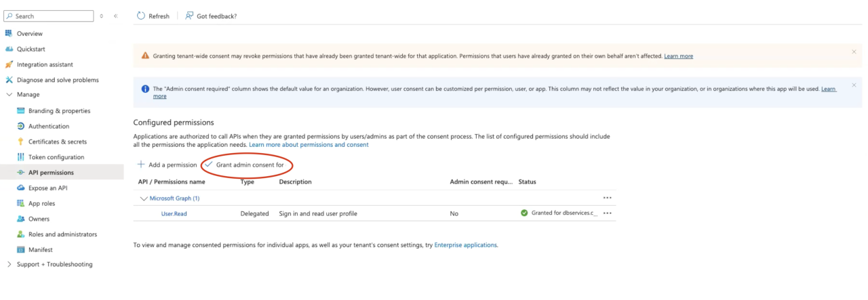The width and height of the screenshot is (868, 300).
Task: Click 'Sign in and read user profile' description
Action: 318,213
